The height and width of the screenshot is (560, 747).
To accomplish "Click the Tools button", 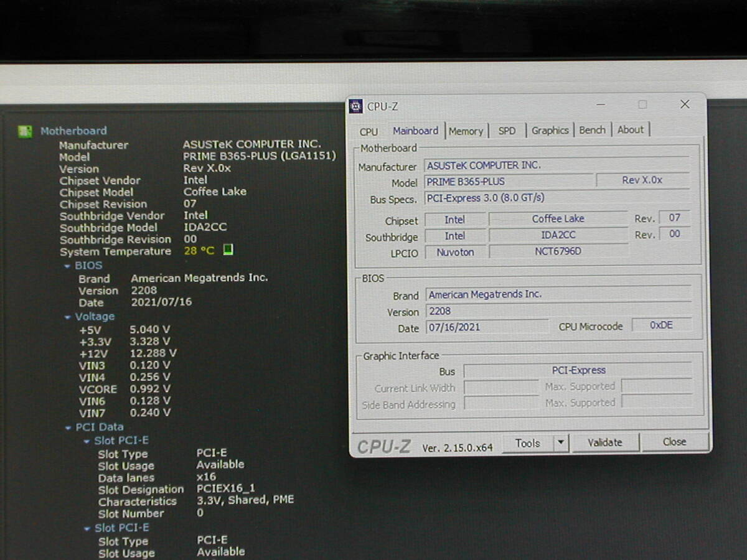I will tap(528, 443).
